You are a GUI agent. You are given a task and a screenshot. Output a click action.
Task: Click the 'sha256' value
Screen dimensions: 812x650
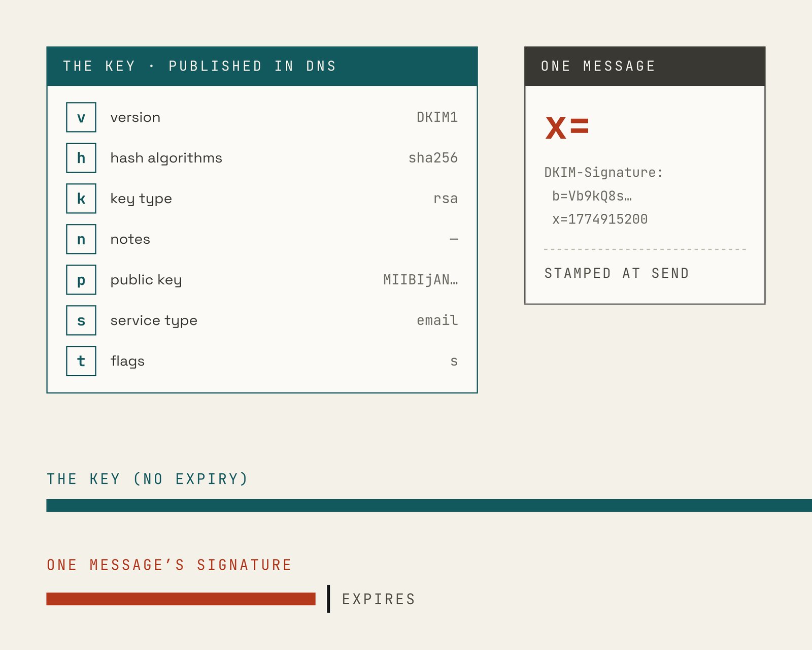coord(433,158)
